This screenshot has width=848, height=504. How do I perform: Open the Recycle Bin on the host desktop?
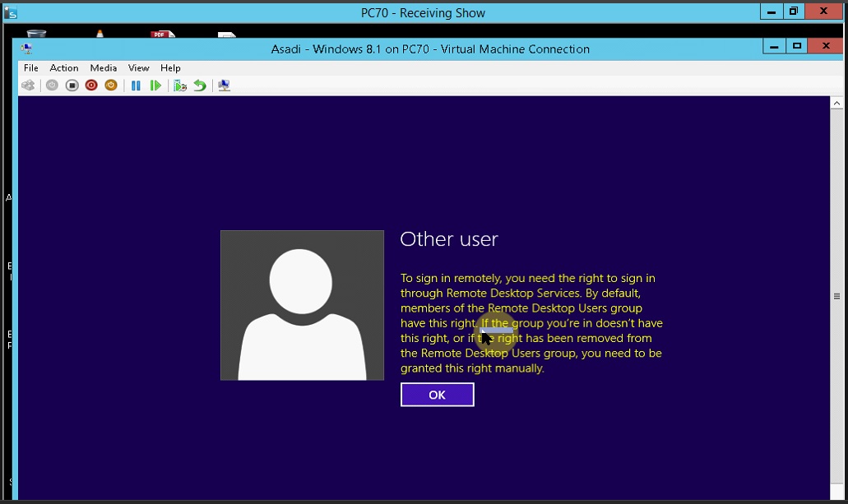(37, 34)
